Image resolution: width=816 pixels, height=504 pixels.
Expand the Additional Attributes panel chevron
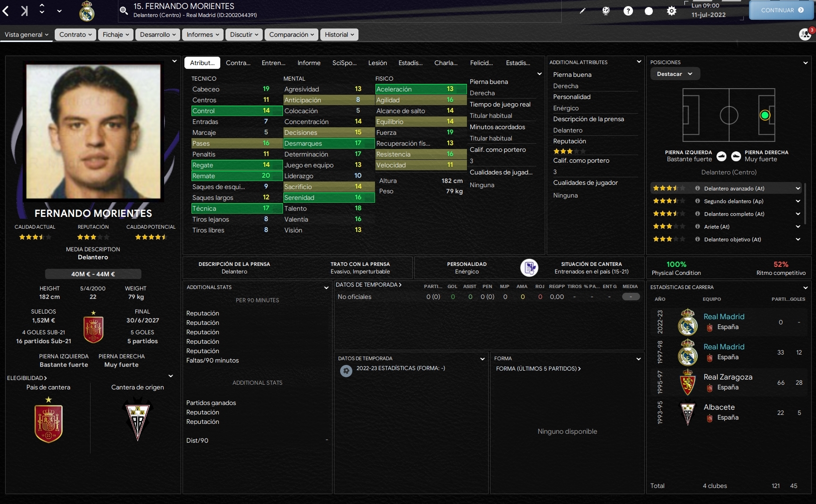[x=639, y=62]
